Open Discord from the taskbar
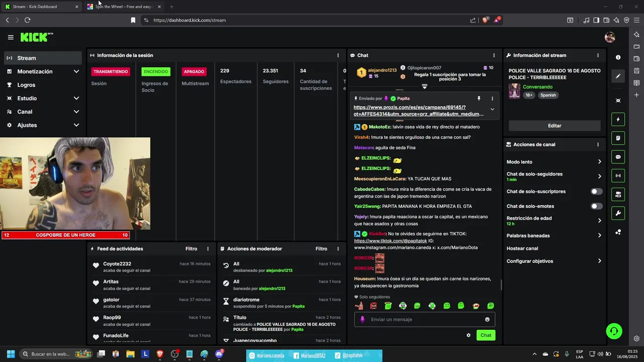The height and width of the screenshot is (362, 644). pyautogui.click(x=219, y=354)
